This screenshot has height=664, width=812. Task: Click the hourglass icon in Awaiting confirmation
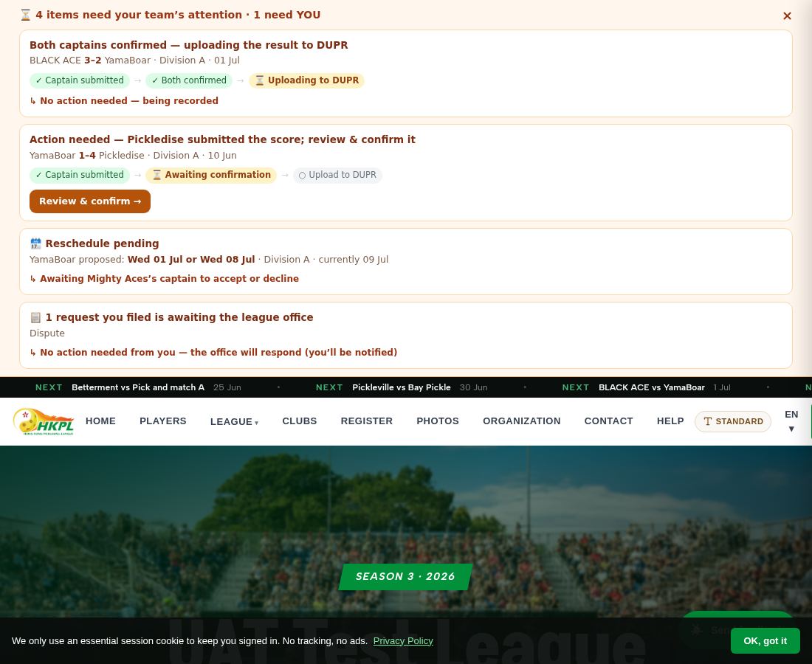pyautogui.click(x=157, y=175)
